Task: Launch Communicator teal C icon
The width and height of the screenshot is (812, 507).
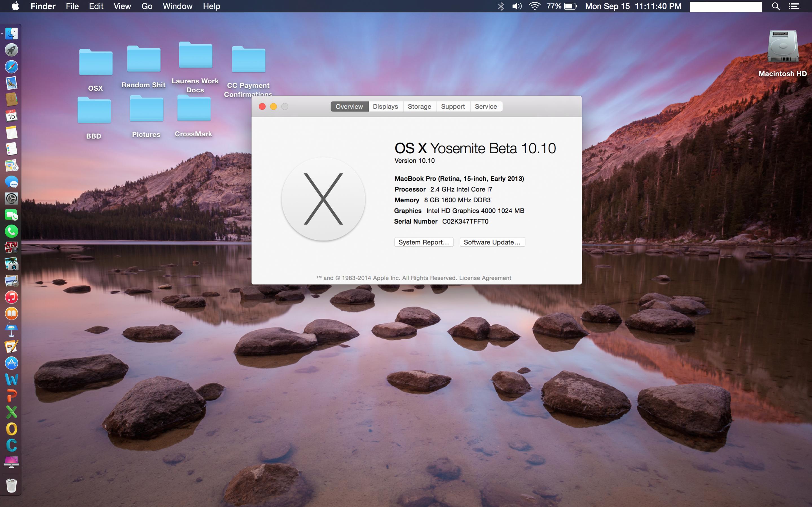Action: point(11,446)
